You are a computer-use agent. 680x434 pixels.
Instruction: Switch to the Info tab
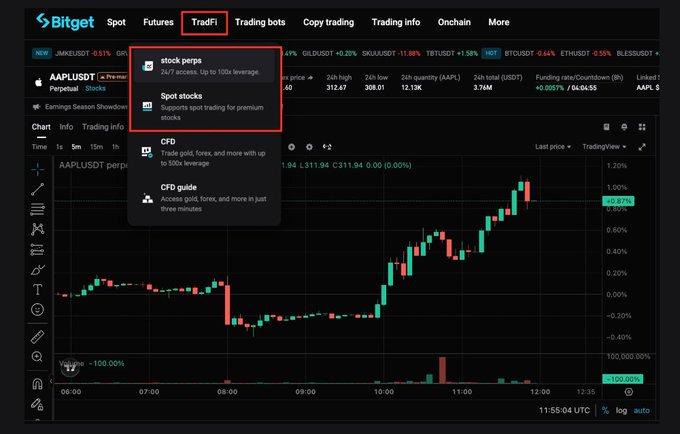tap(66, 127)
